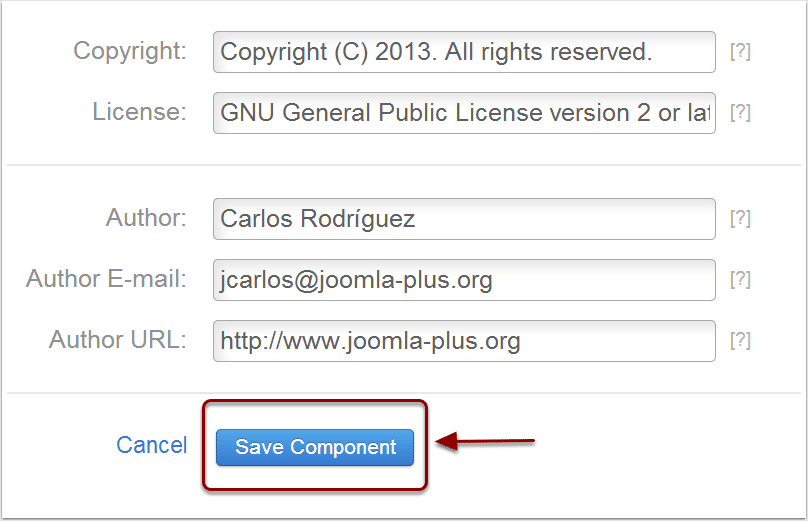Show the Author field help tooltip icon

tap(740, 219)
